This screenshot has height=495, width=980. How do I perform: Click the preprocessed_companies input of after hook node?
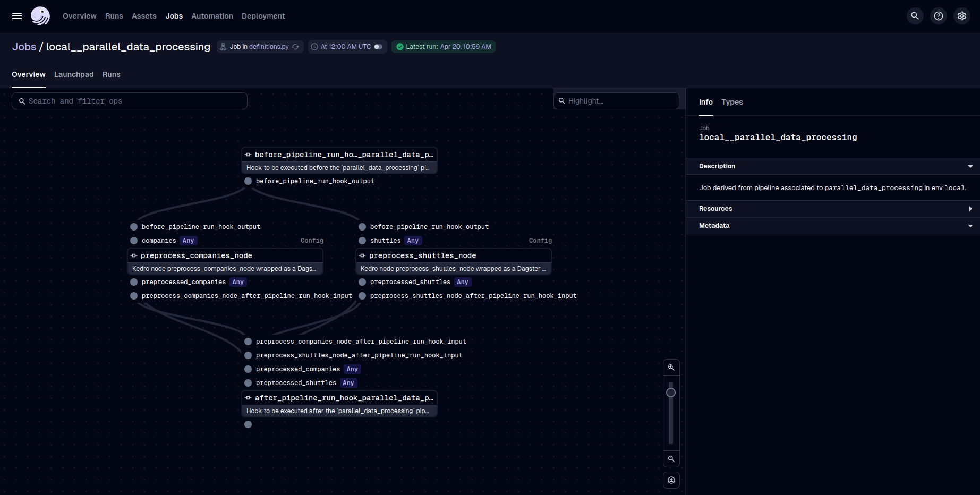coord(298,369)
